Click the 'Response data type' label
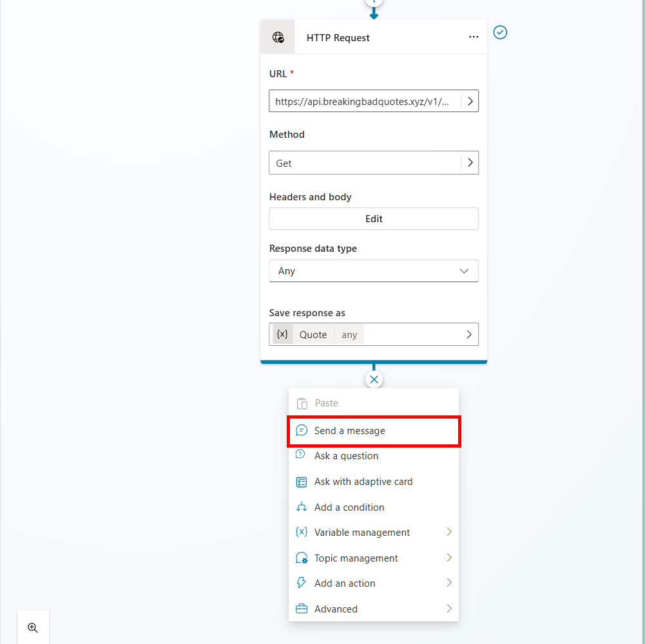This screenshot has width=645, height=644. 313,249
